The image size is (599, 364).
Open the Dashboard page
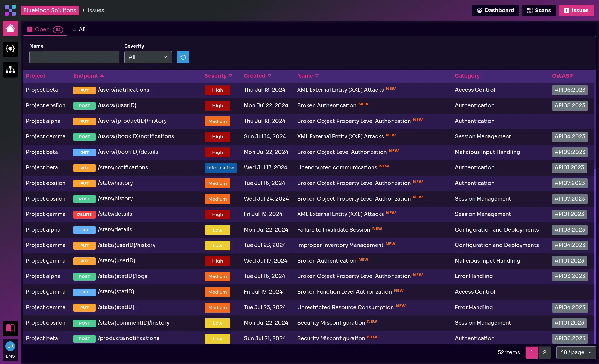pos(495,10)
